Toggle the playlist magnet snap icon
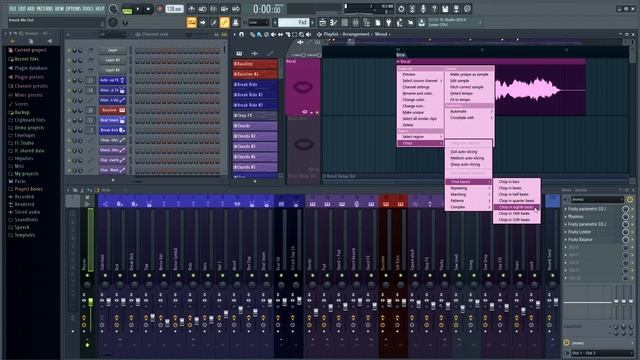The width and height of the screenshot is (640, 360). 242,34
